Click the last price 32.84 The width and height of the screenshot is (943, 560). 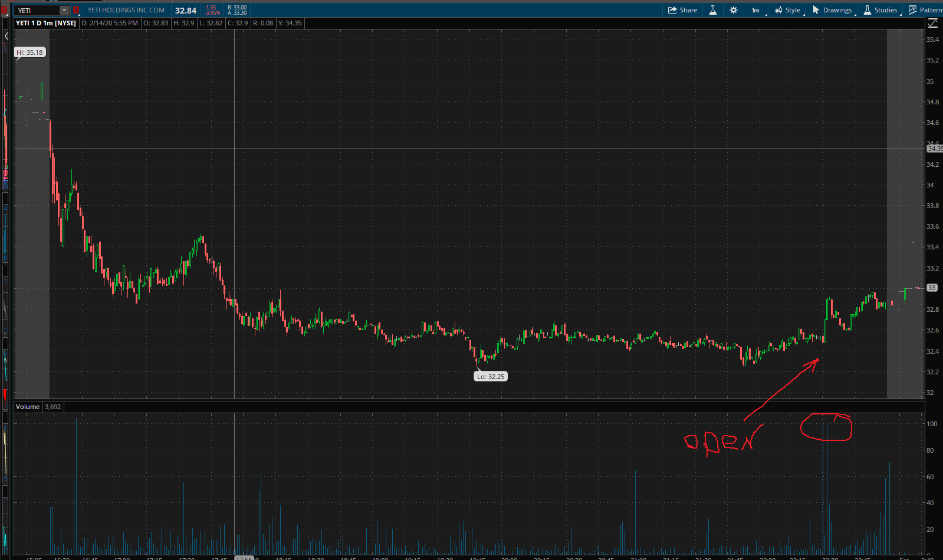[186, 11]
